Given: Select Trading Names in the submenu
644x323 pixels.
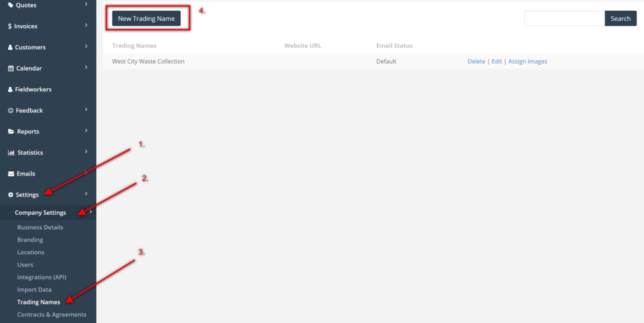Looking at the screenshot, I should pyautogui.click(x=38, y=302).
